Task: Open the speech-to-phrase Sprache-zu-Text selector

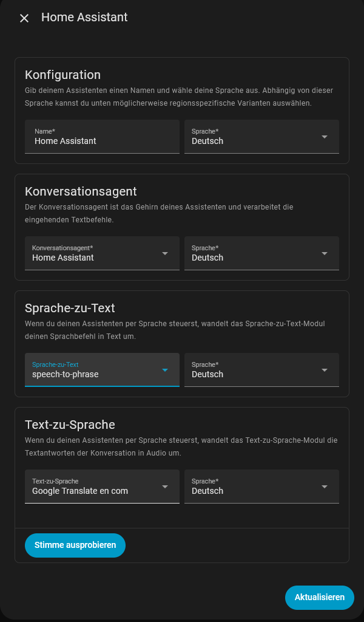Action: tap(102, 370)
